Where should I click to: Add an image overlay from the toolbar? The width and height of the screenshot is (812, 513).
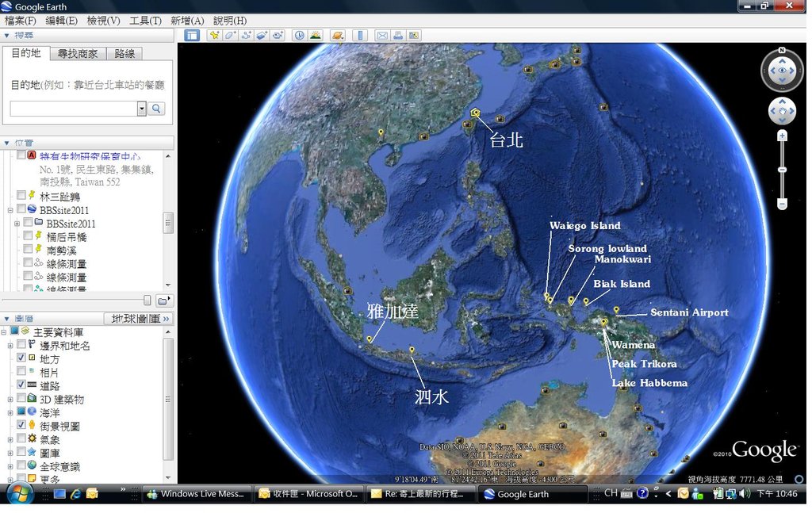(262, 35)
